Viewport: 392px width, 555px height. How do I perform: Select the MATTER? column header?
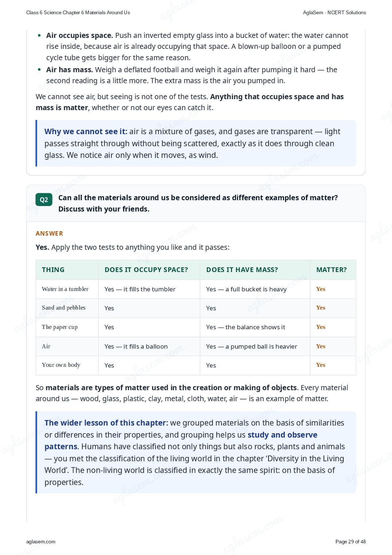[332, 270]
